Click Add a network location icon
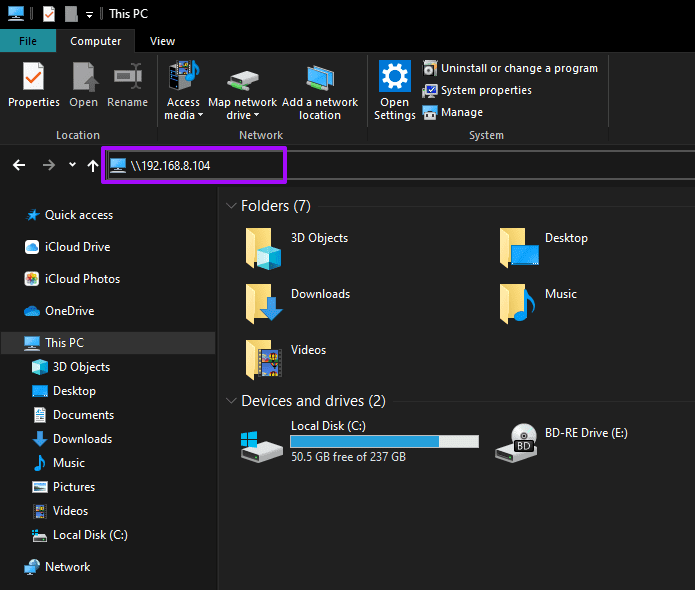The image size is (695, 590). (320, 77)
